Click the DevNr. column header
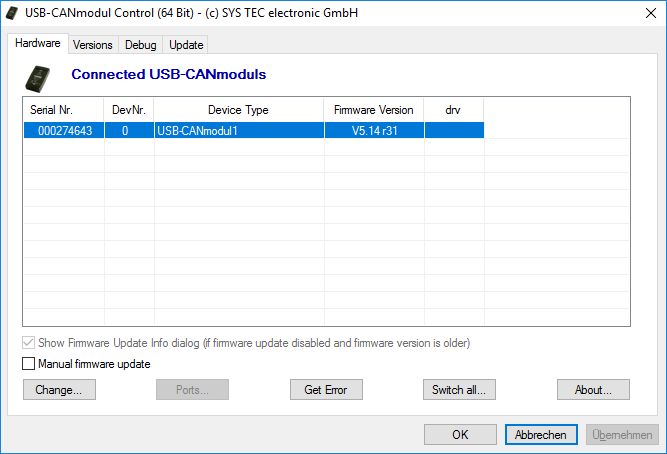 [129, 110]
